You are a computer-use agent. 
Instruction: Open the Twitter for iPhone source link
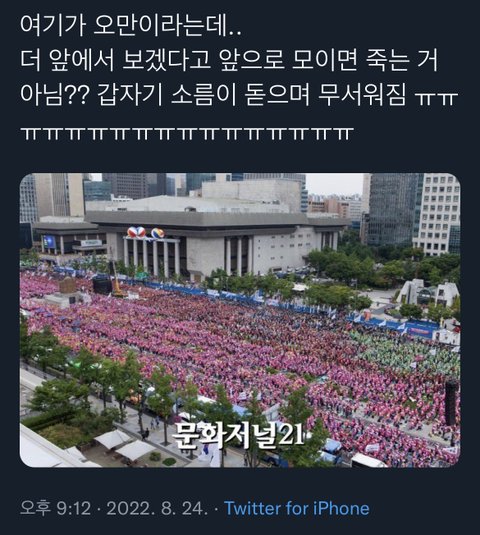296,508
